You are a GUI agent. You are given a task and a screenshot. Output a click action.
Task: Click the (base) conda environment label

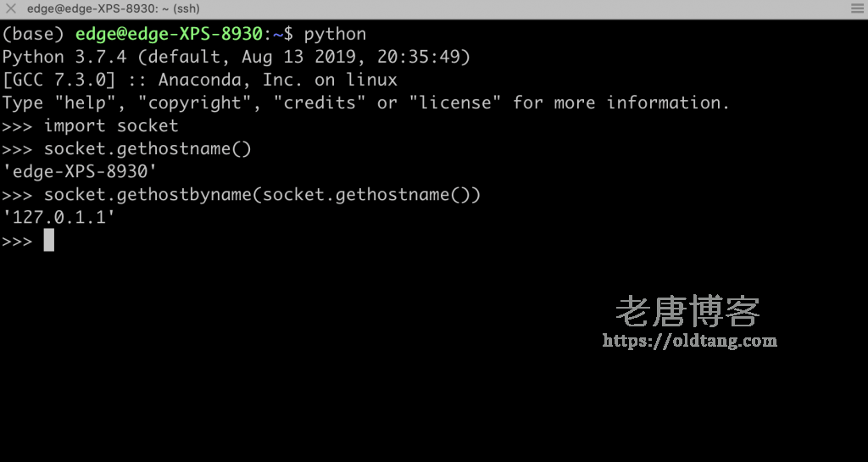click(x=33, y=34)
